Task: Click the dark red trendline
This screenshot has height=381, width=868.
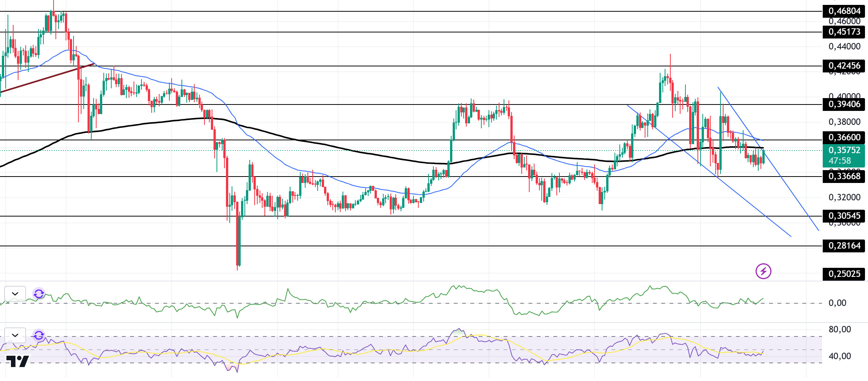Action: tap(47, 78)
